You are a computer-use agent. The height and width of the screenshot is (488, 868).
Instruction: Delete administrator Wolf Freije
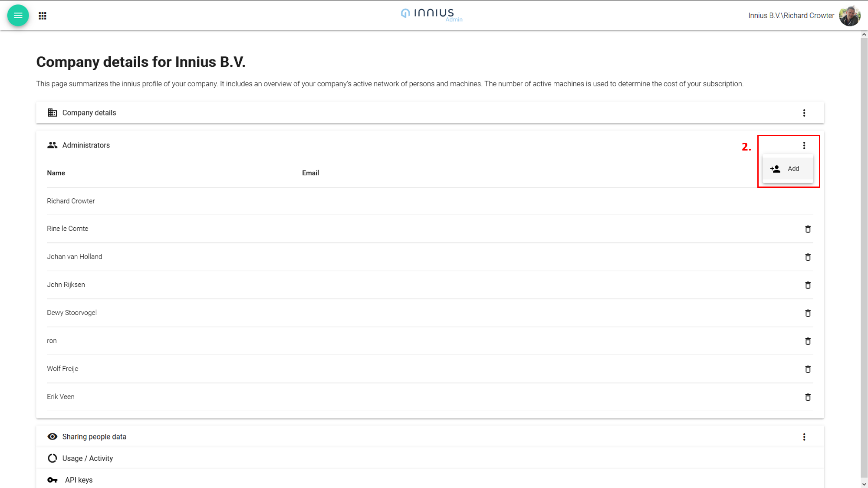pos(808,369)
